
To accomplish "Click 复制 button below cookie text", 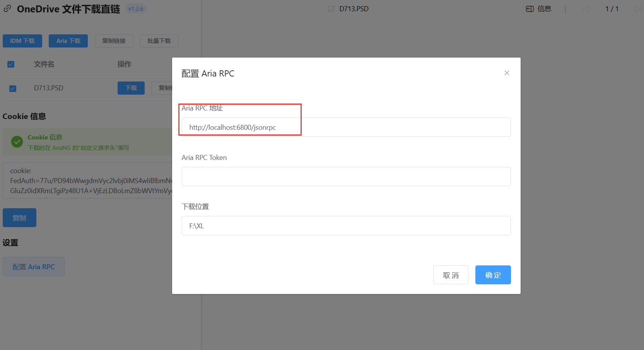I will 19,218.
